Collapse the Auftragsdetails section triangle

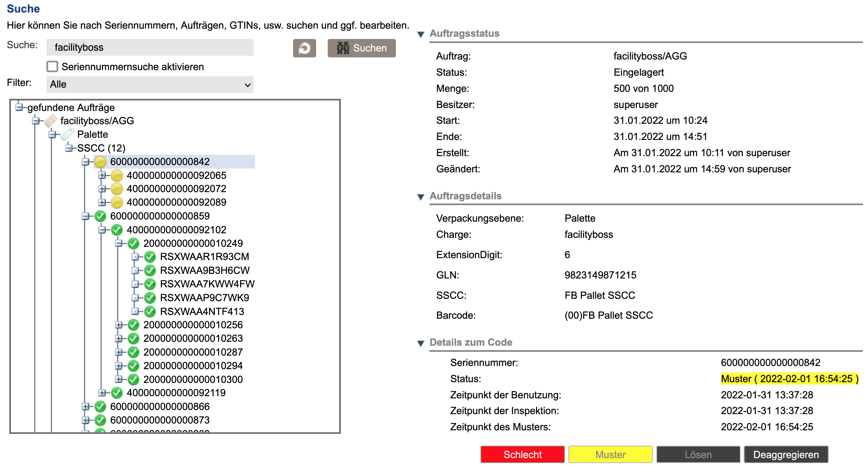[x=420, y=196]
